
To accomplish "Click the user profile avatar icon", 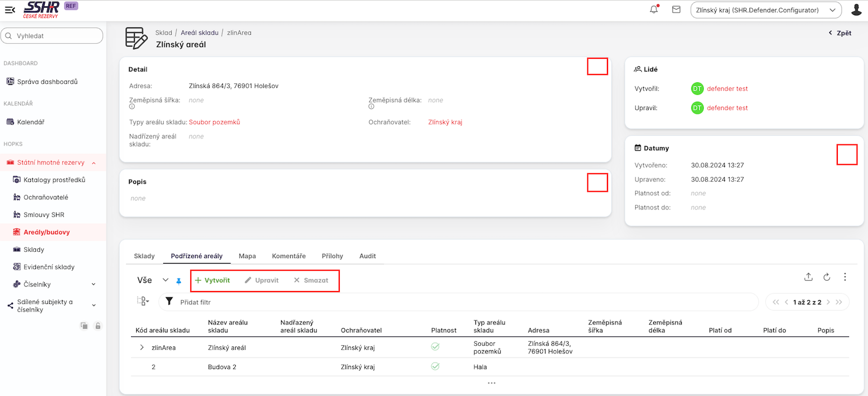I will 856,10.
